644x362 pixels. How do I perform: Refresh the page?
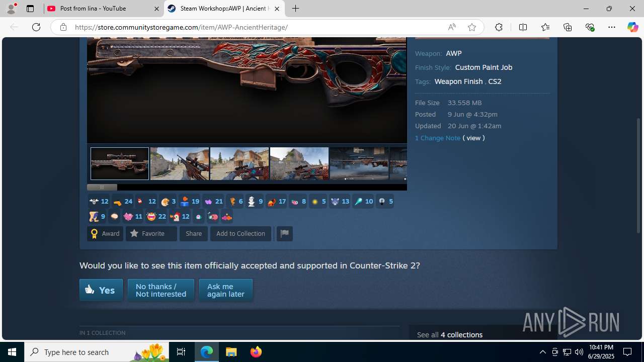coord(36,27)
